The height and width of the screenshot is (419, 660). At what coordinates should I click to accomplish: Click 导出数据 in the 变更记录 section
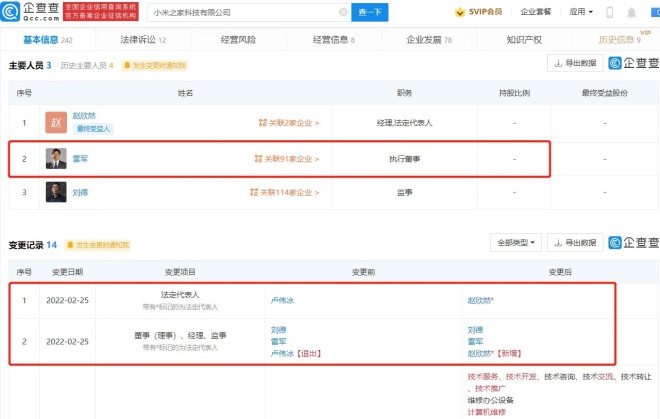click(x=575, y=243)
